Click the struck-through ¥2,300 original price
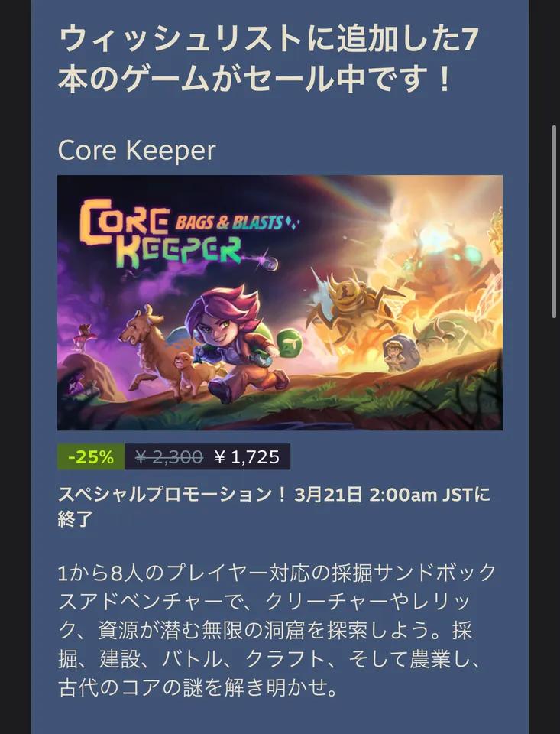 click(x=168, y=457)
